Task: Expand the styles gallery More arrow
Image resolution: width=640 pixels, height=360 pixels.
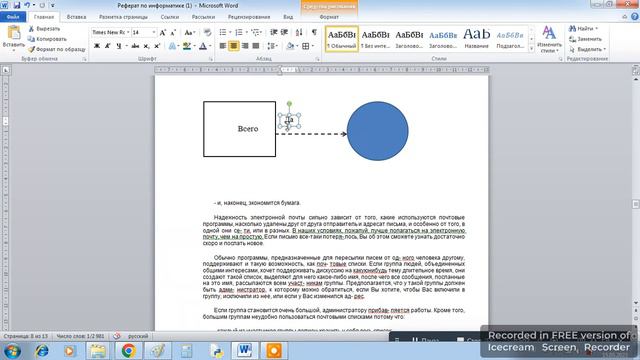Action: point(531,49)
